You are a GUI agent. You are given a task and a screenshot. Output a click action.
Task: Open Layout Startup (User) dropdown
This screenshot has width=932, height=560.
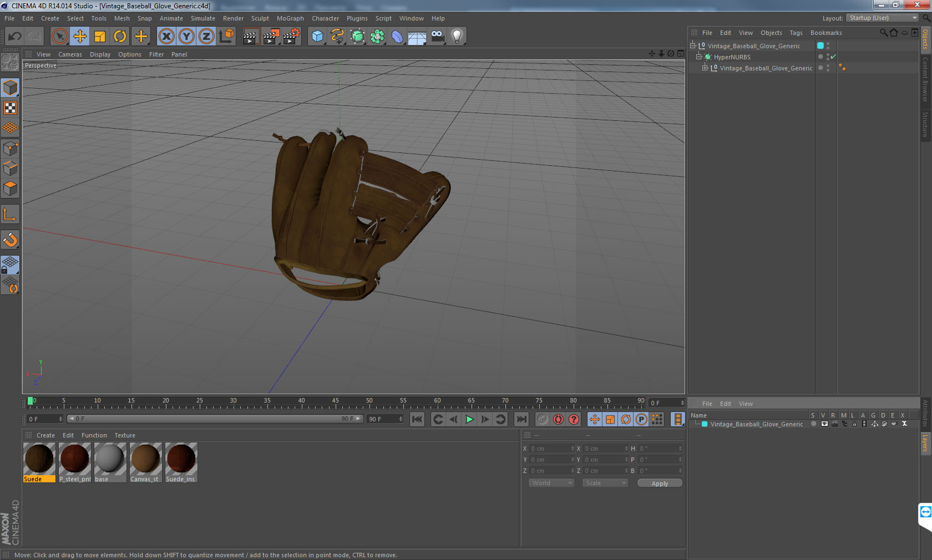(x=883, y=18)
